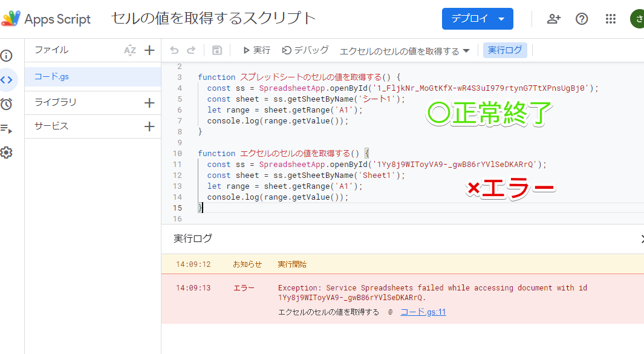
Task: Expand the デプロイ deploy dropdown arrow
Action: [x=503, y=19]
